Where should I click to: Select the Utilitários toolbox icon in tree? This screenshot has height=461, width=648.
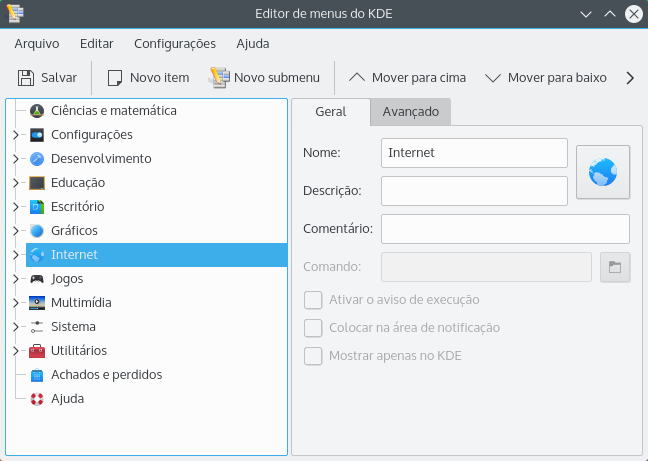(37, 351)
